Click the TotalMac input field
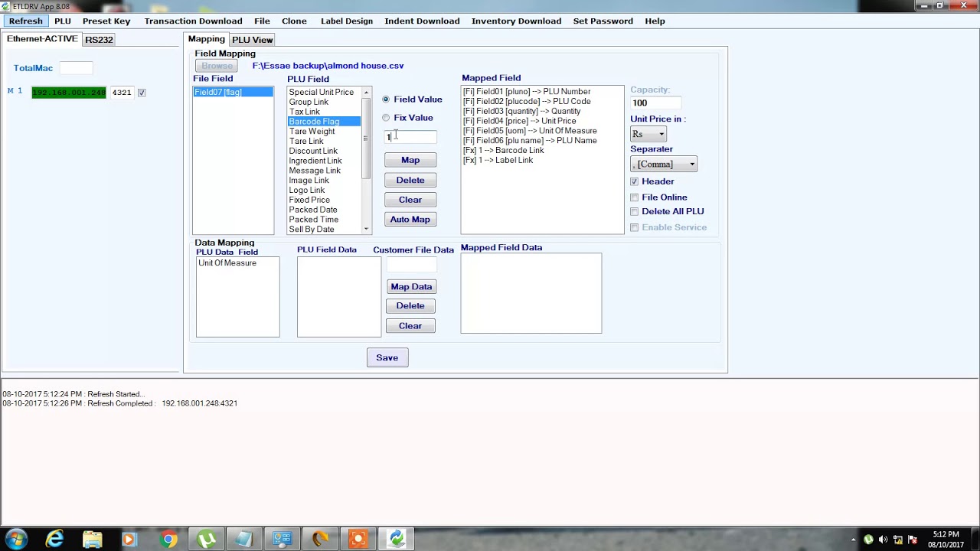The height and width of the screenshot is (551, 980). [x=76, y=68]
